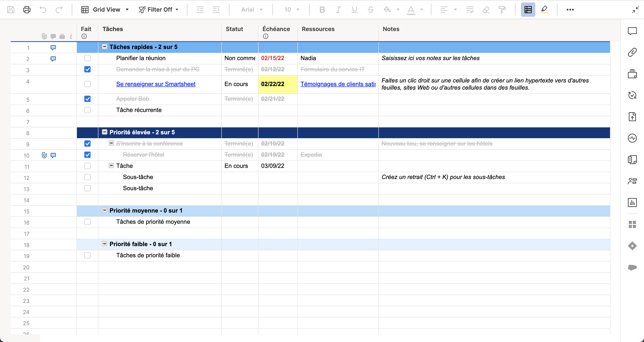The height and width of the screenshot is (342, 644).
Task: Toggle bold formatting
Action: pos(322,9)
